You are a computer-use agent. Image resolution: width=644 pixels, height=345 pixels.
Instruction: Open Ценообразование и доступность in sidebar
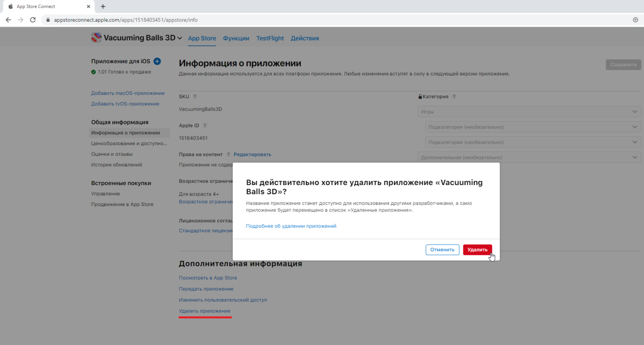click(129, 144)
